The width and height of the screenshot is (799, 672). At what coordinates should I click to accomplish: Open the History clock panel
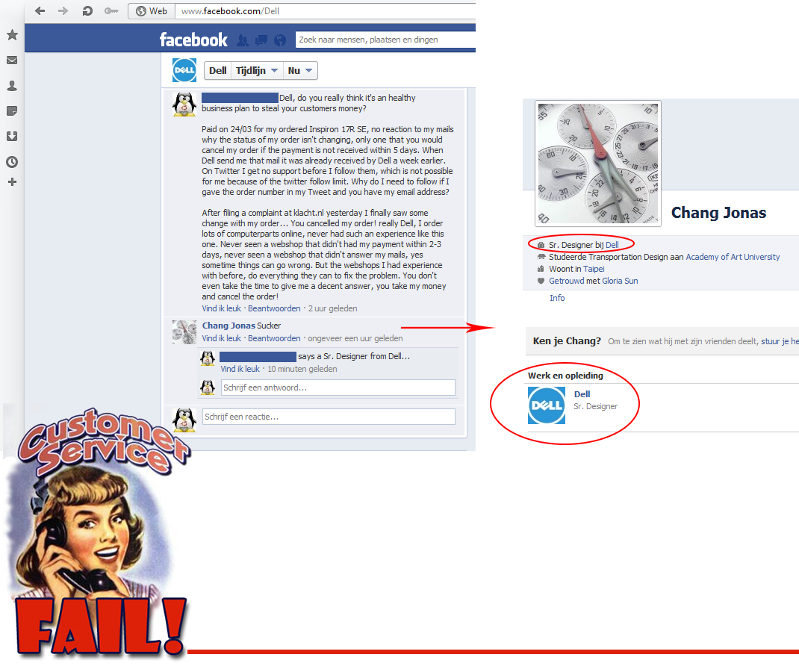(x=12, y=162)
